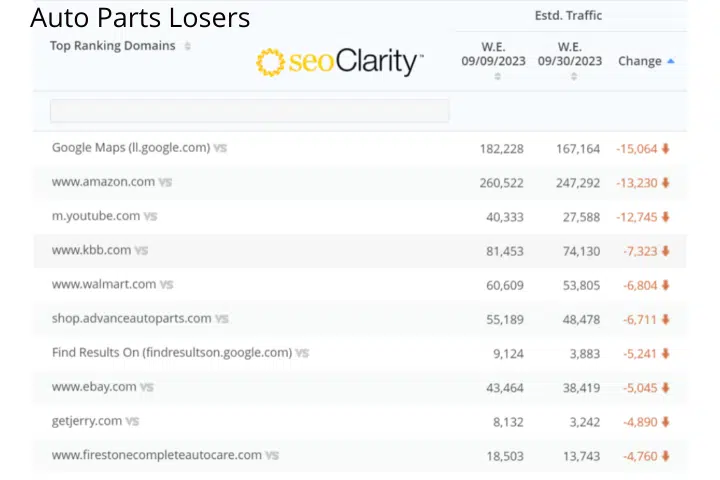
Task: Toggle Change column sort arrow
Action: 671,61
